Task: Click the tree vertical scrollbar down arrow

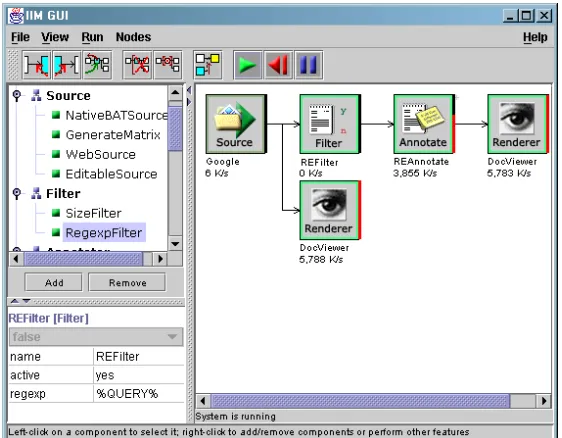Action: coord(175,244)
